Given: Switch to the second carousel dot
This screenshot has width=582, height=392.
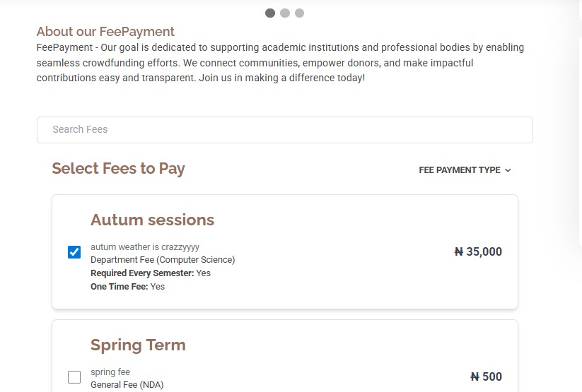Looking at the screenshot, I should 285,13.
